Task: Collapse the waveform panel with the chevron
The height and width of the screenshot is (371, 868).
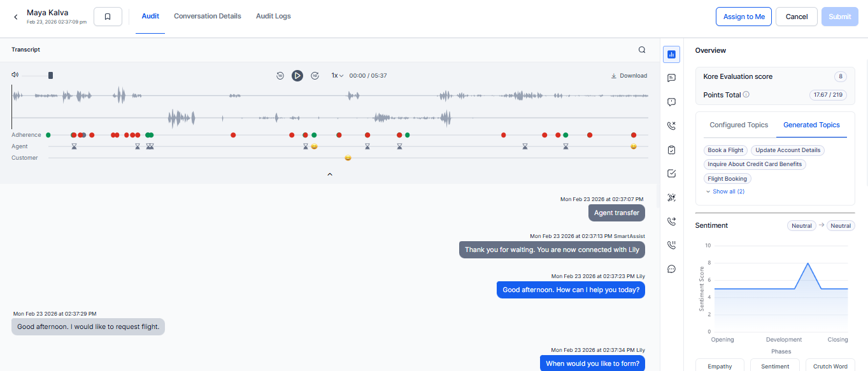Action: coord(330,174)
